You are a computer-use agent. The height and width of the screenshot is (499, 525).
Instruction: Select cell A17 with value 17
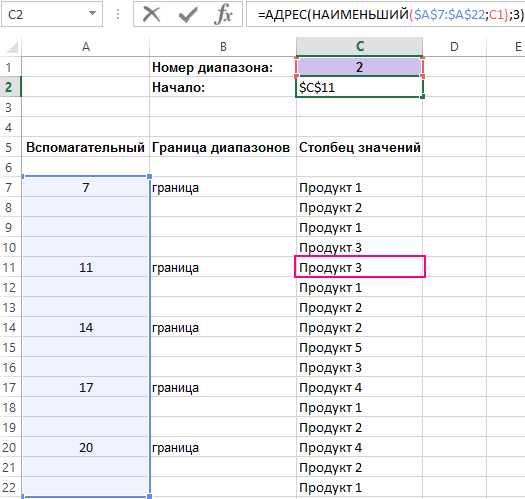[x=86, y=387]
